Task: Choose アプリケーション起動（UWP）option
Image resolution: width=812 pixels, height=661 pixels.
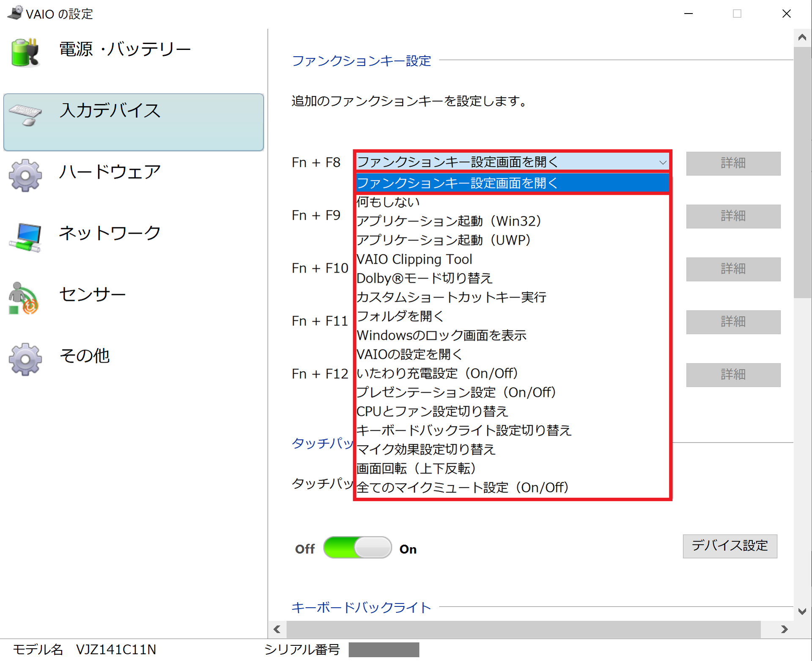Action: (513, 240)
